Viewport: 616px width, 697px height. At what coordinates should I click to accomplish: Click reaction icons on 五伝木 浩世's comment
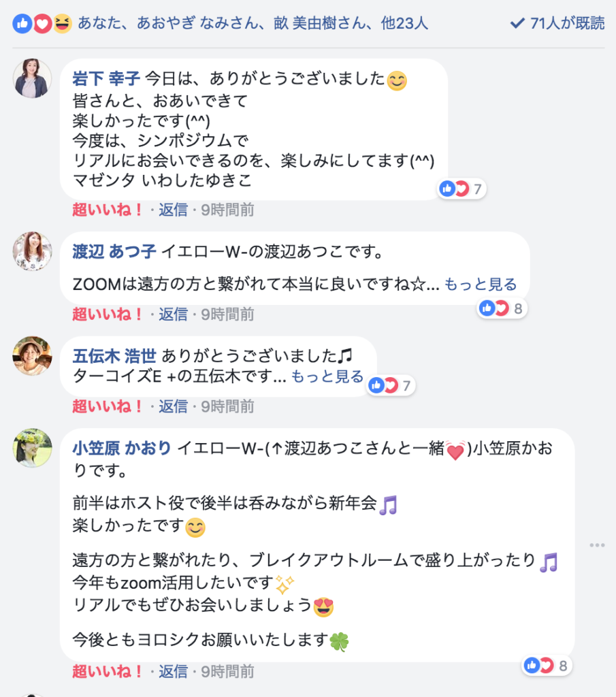[383, 386]
